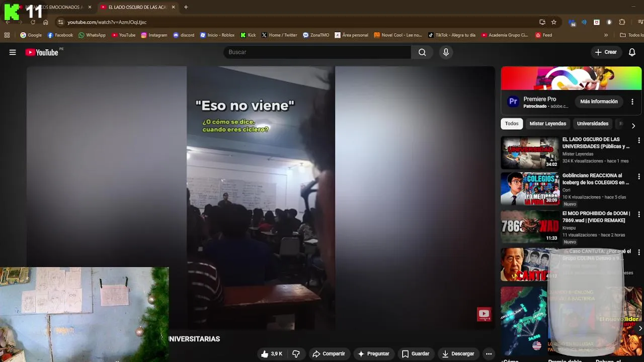Click the Compartir button
Screen dimensions: 644x362
point(329,354)
